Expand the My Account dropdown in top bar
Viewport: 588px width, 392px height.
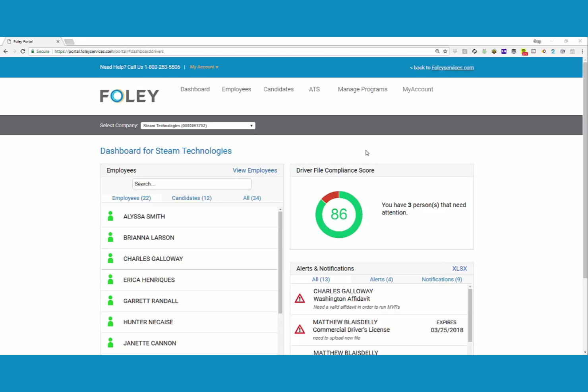click(204, 67)
